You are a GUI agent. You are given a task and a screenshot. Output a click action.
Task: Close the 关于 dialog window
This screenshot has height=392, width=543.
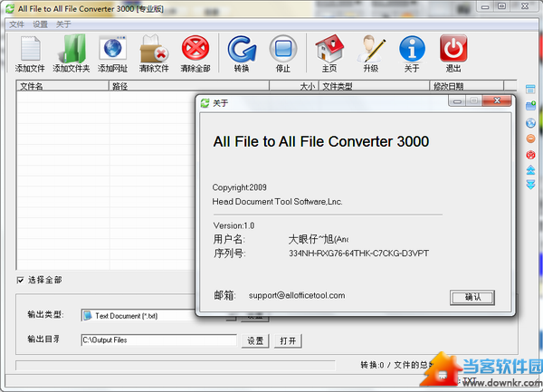497,100
